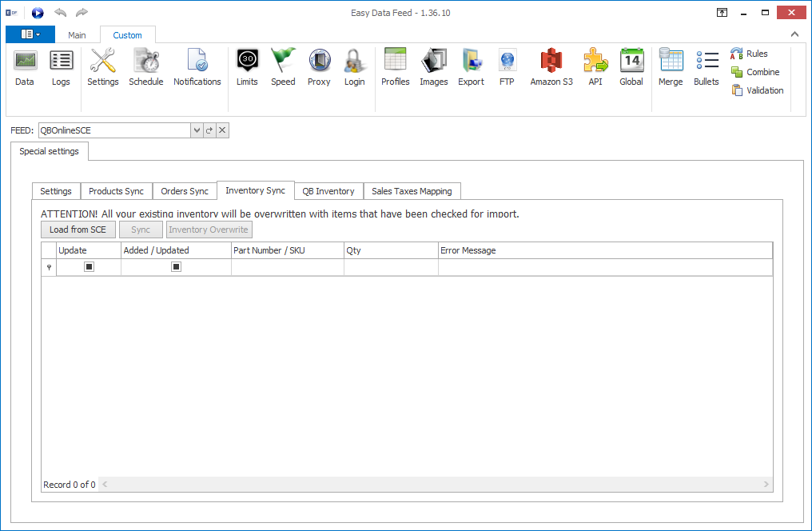Click the grid horizontal scrollbar right arrow
Screen dimensions: 812x531
(x=766, y=485)
